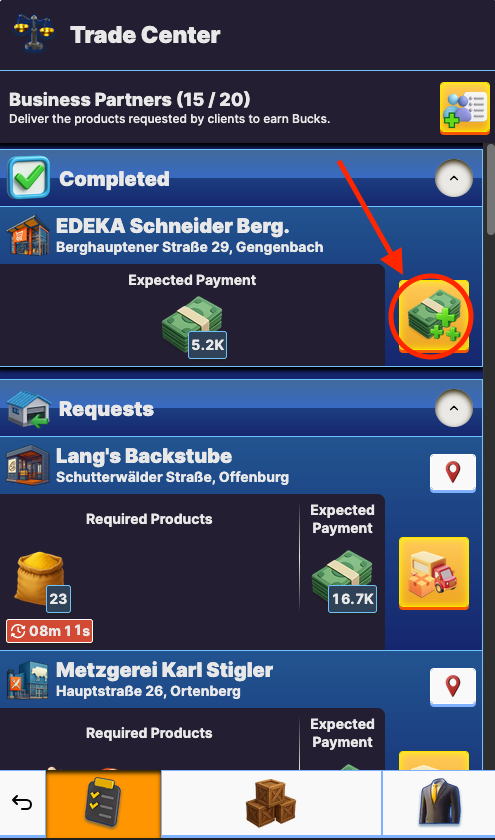Click the vertical scrollbar thumb
This screenshot has height=840, width=495.
click(x=490, y=189)
